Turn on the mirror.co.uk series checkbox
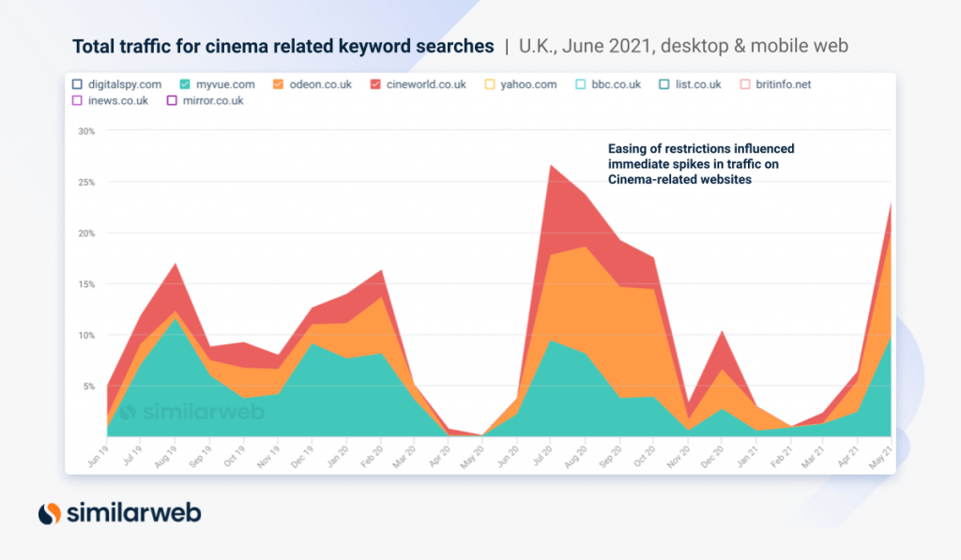The height and width of the screenshot is (560, 961). point(173,100)
